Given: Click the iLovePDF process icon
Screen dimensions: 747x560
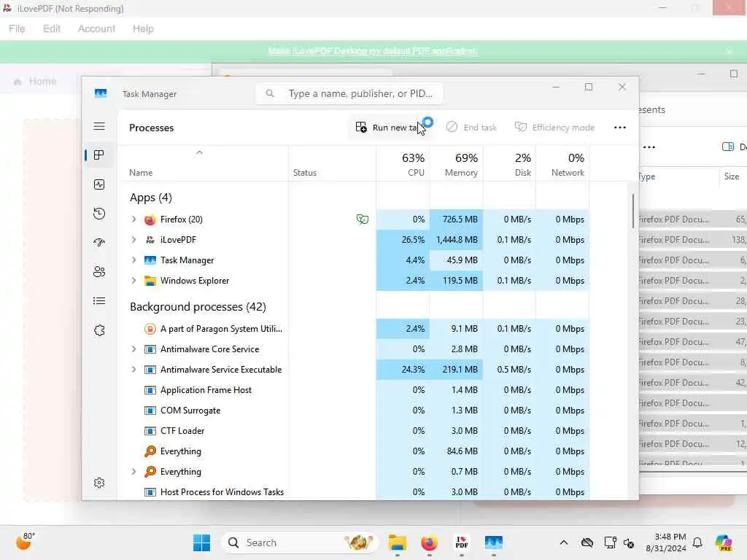Looking at the screenshot, I should [x=150, y=240].
